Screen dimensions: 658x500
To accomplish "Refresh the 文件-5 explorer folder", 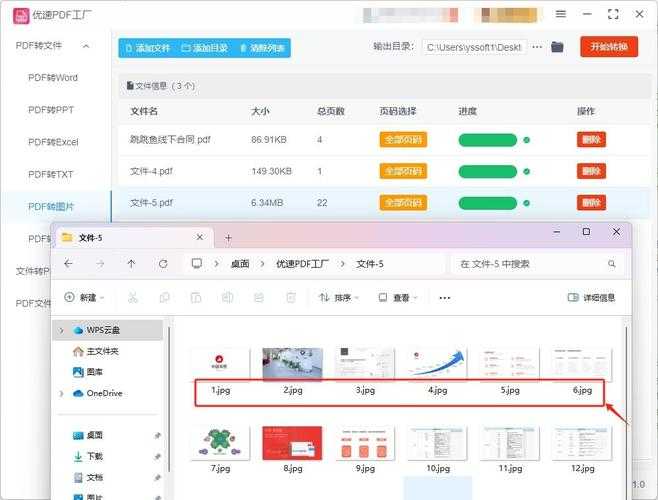I will coord(163,264).
